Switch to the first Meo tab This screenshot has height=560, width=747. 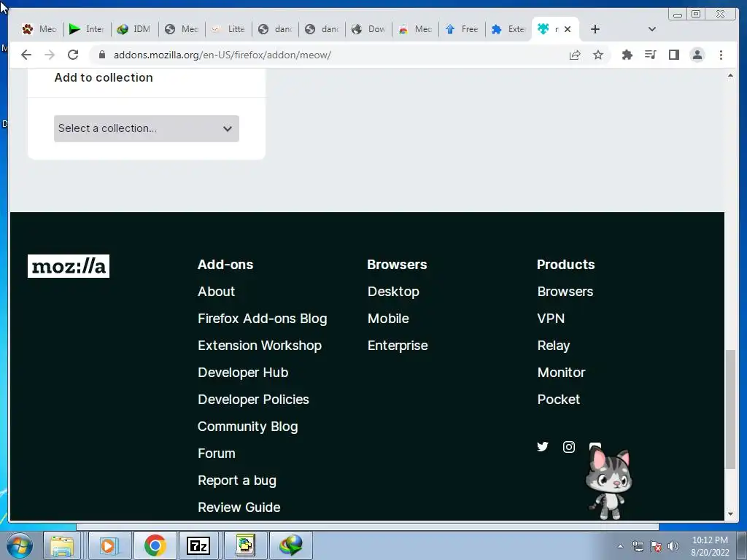coord(39,29)
